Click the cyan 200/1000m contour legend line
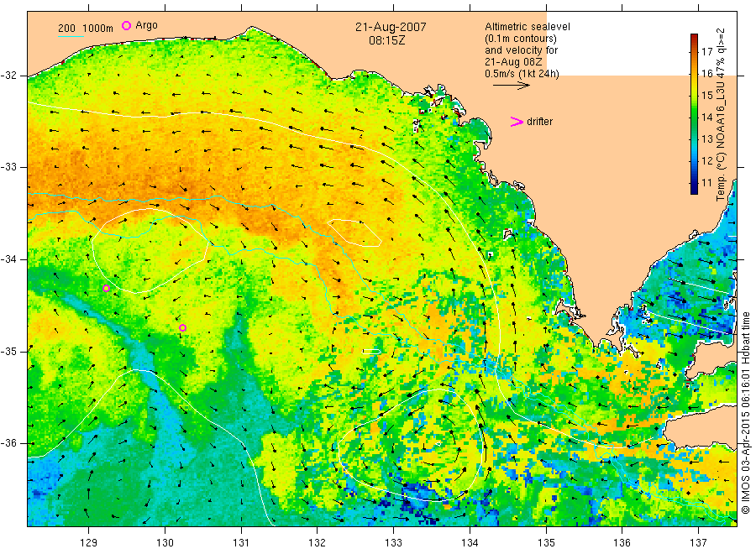The image size is (756, 554). (x=71, y=36)
